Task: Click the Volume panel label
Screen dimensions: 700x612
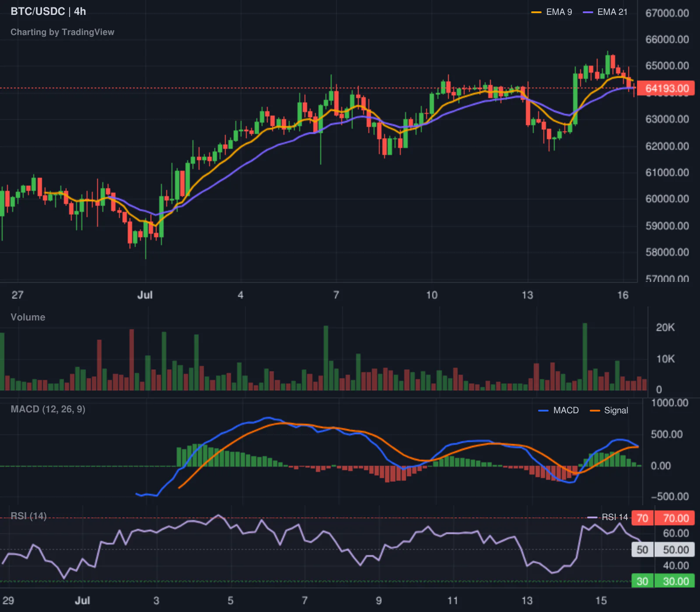Action: [x=28, y=317]
